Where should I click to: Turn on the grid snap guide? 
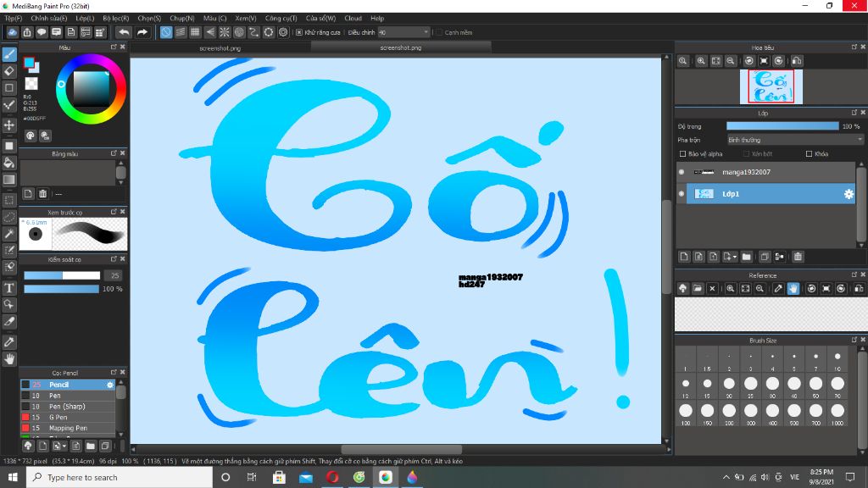195,32
